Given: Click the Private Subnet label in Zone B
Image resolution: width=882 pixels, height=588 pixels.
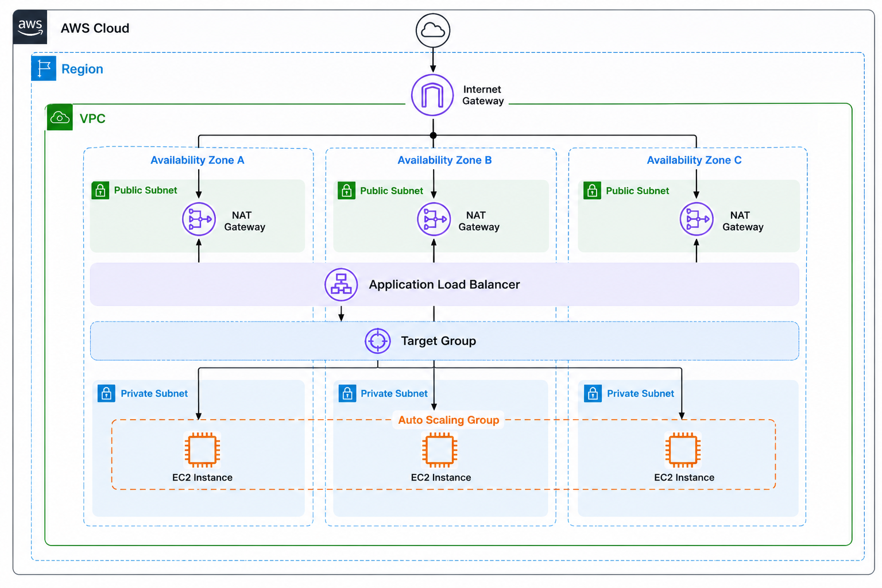Looking at the screenshot, I should (x=394, y=393).
